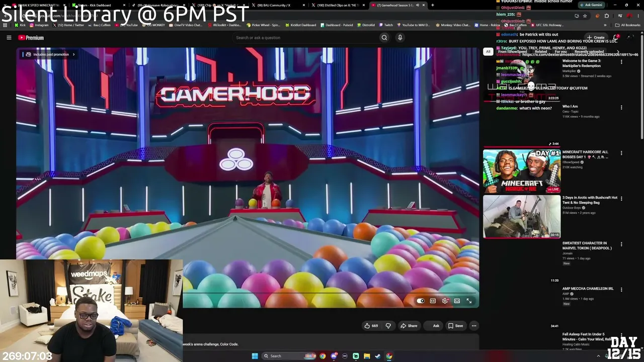Open Windows Start menu
This screenshot has width=644, height=362.
255,356
